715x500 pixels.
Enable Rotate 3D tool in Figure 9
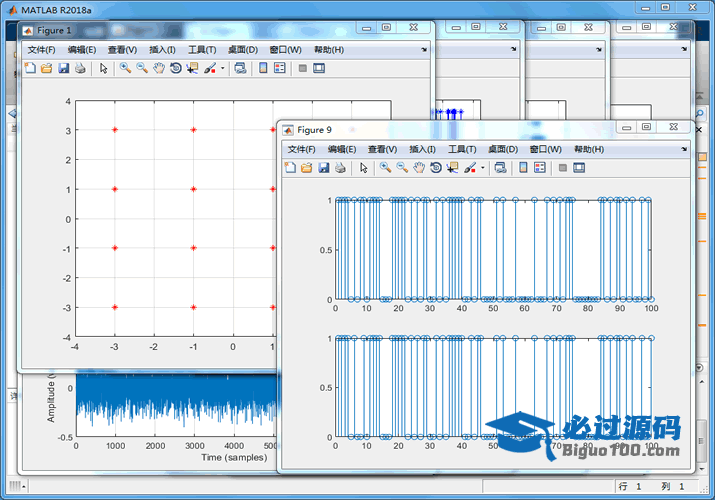(x=436, y=168)
